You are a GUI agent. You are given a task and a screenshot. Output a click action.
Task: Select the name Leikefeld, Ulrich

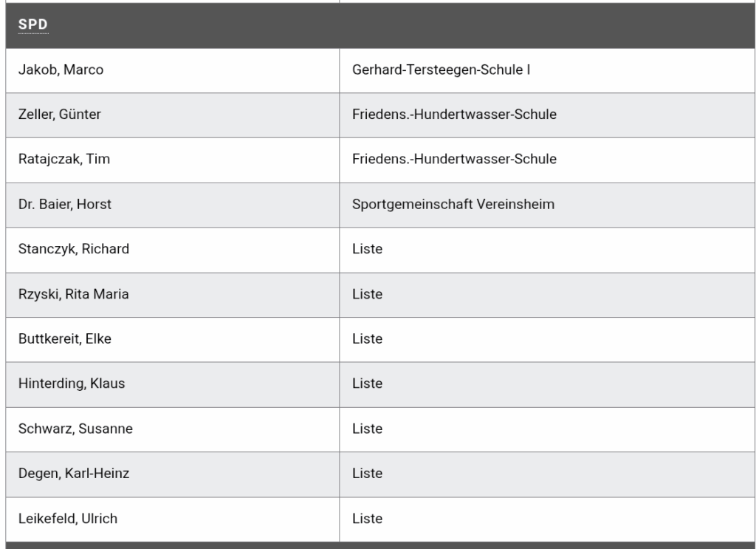tap(68, 519)
